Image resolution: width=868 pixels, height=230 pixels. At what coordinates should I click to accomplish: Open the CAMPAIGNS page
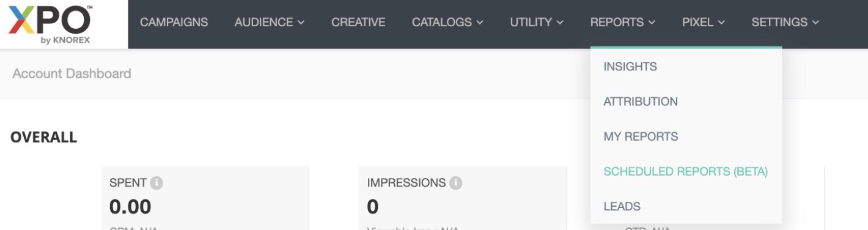coord(174,23)
